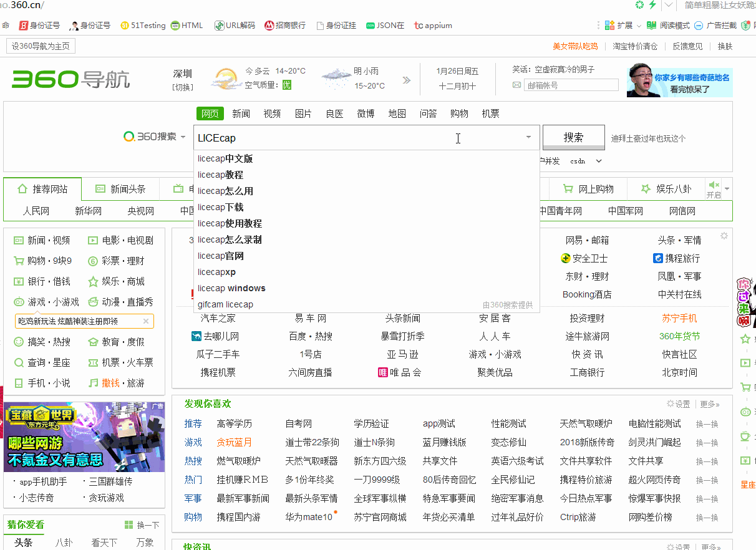
Task: Open 阅读模式 reading mode
Action: coord(668,26)
